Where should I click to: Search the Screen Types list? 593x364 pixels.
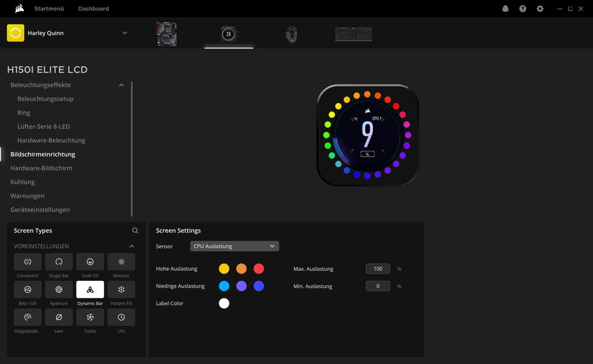pos(135,231)
